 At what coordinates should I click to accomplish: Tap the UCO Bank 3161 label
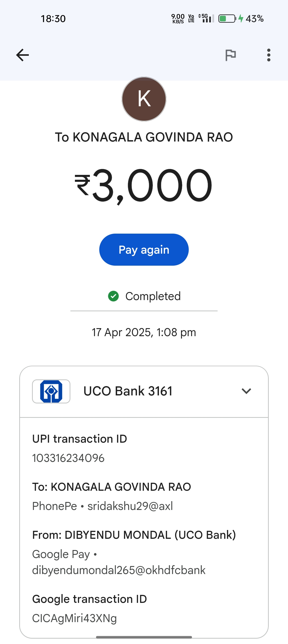(x=128, y=391)
